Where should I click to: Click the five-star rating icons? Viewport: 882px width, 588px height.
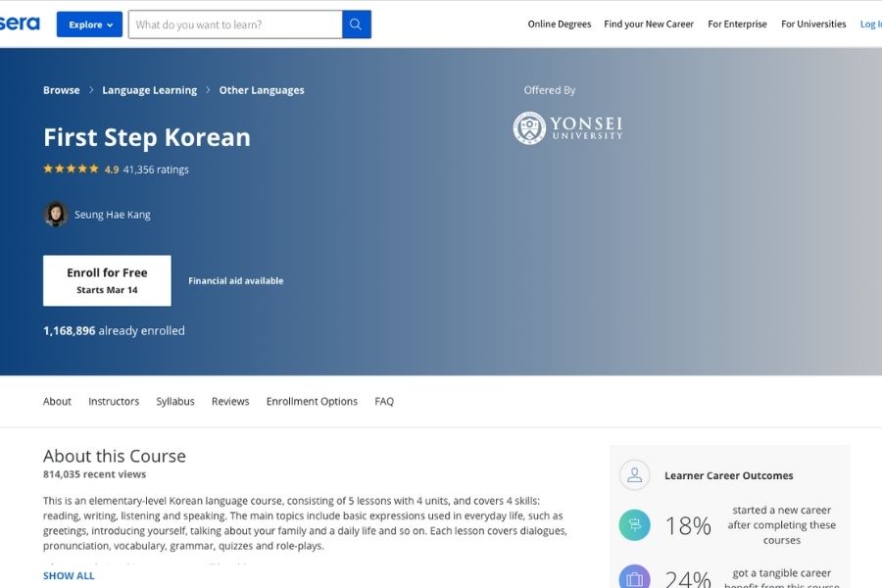pyautogui.click(x=71, y=169)
